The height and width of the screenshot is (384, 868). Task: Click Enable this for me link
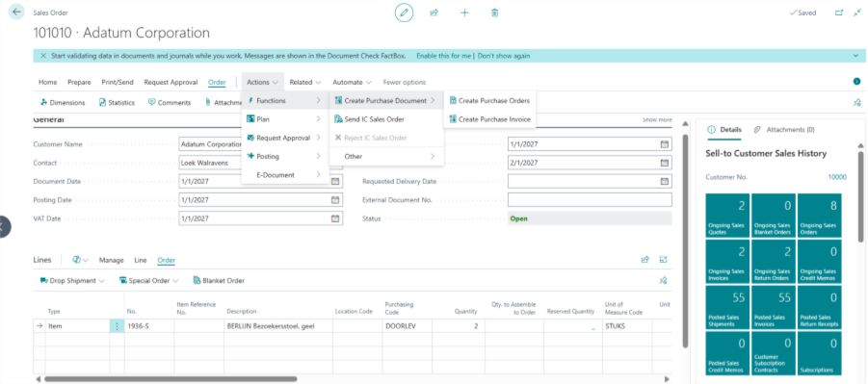coord(444,56)
